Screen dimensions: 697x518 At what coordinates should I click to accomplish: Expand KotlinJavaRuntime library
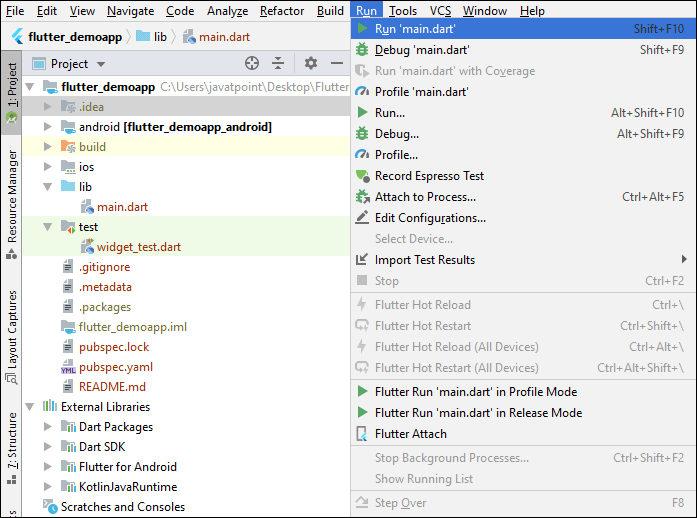[x=48, y=486]
